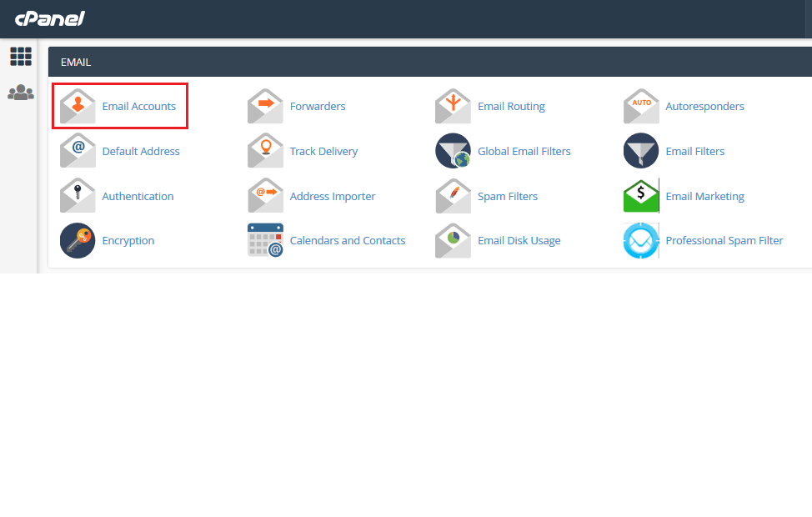Click the Email Marketing dollar icon

640,196
